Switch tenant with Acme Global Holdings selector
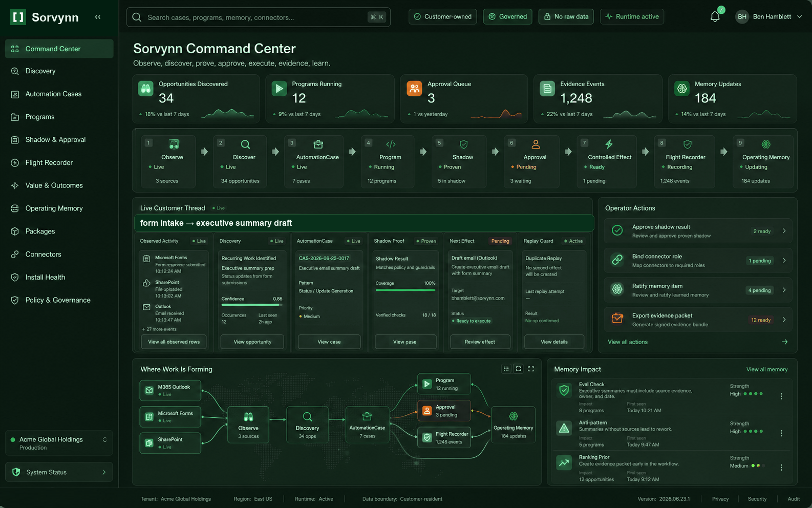 (59, 443)
